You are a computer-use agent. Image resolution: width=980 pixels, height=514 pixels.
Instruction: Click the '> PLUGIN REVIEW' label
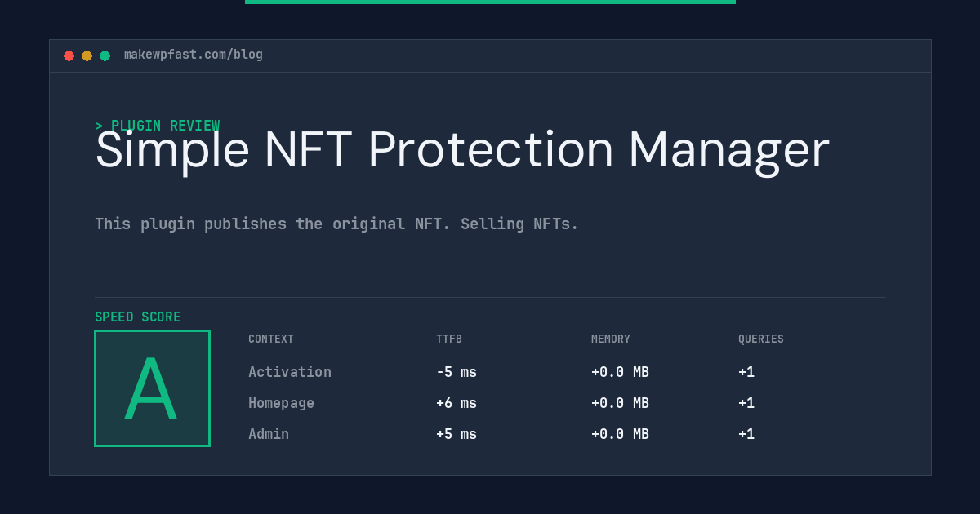(x=158, y=126)
